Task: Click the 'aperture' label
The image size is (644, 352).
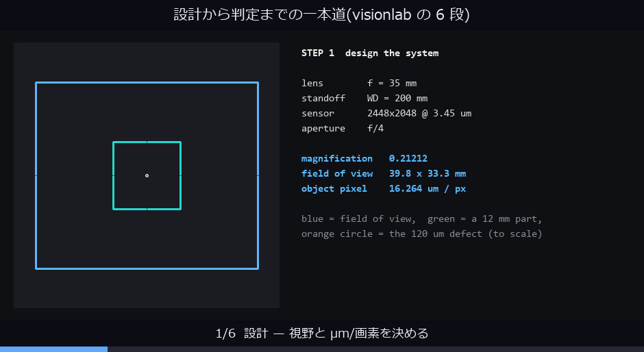Action: pos(323,128)
